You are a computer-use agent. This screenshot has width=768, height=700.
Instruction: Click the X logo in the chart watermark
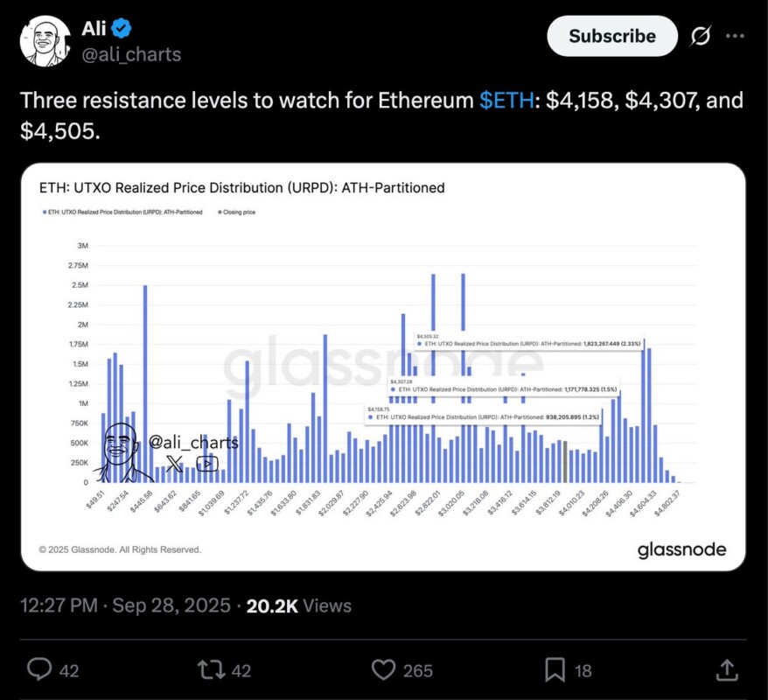coord(174,464)
